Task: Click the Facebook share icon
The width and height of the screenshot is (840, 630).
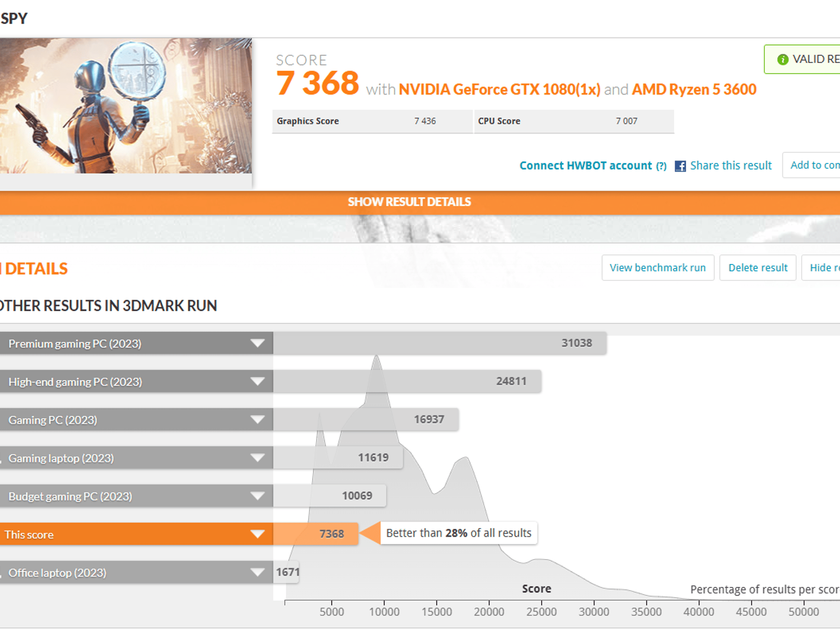Action: pos(680,166)
